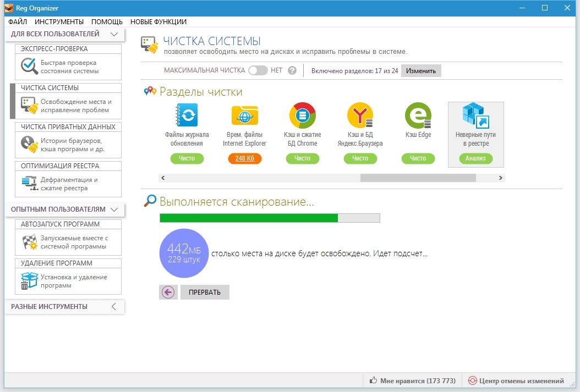Click the update journal files icon
The image size is (580, 392).
click(187, 115)
